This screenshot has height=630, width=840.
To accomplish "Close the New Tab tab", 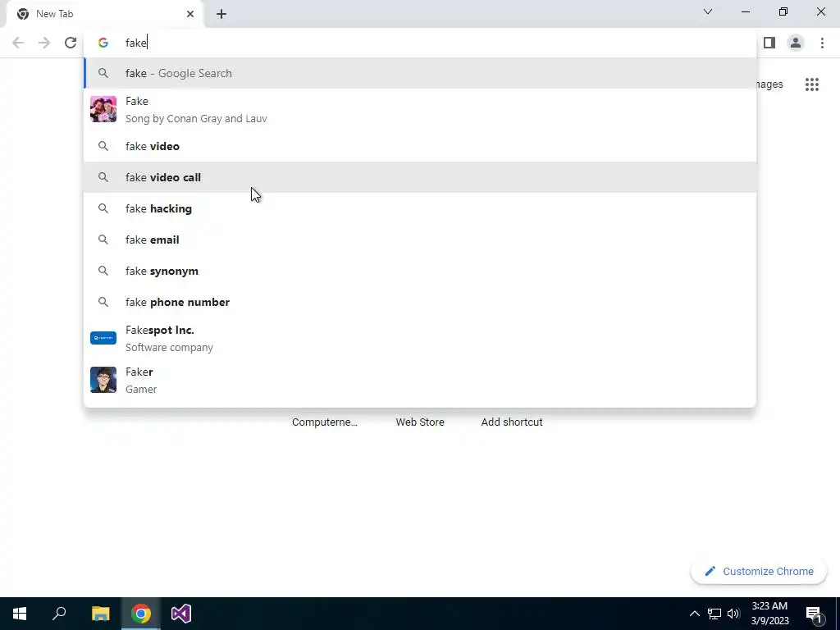I will click(190, 14).
